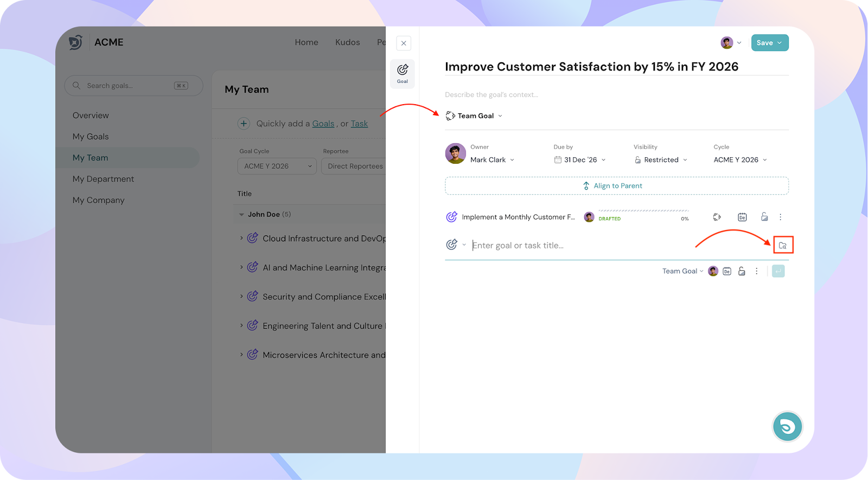Click the ACME logo icon
The image size is (868, 480).
click(76, 42)
